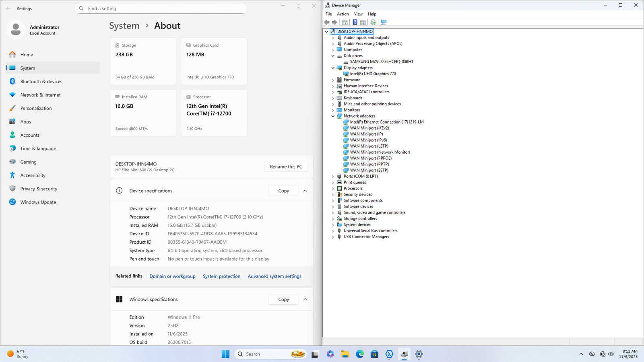Screen dimensions: 644x362
Task: Click the Rename this PC button
Action: click(x=286, y=167)
